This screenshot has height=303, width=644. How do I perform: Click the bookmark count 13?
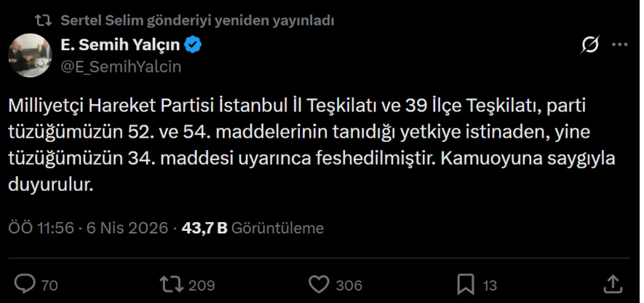(x=490, y=285)
